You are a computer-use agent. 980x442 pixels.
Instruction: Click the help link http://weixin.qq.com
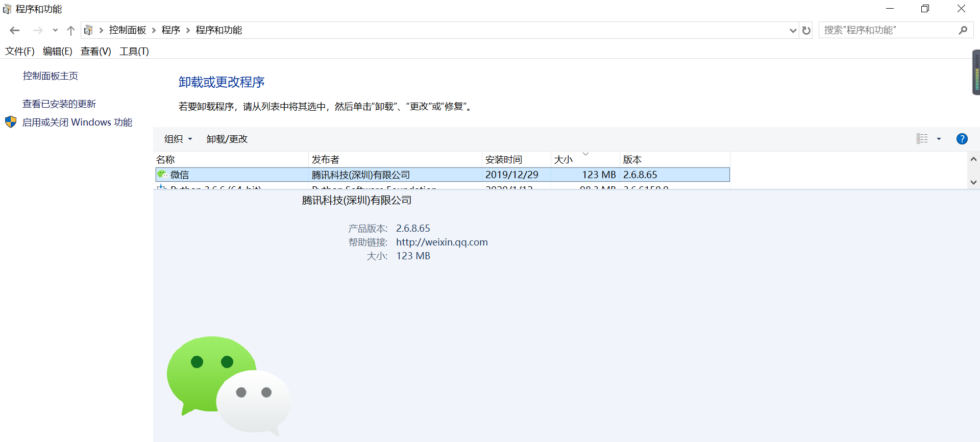(x=442, y=242)
